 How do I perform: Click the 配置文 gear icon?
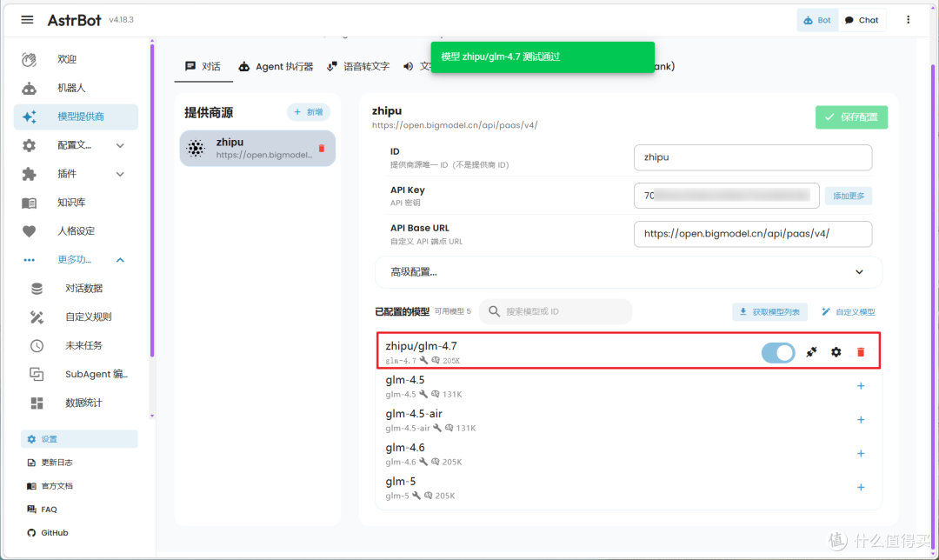point(29,145)
